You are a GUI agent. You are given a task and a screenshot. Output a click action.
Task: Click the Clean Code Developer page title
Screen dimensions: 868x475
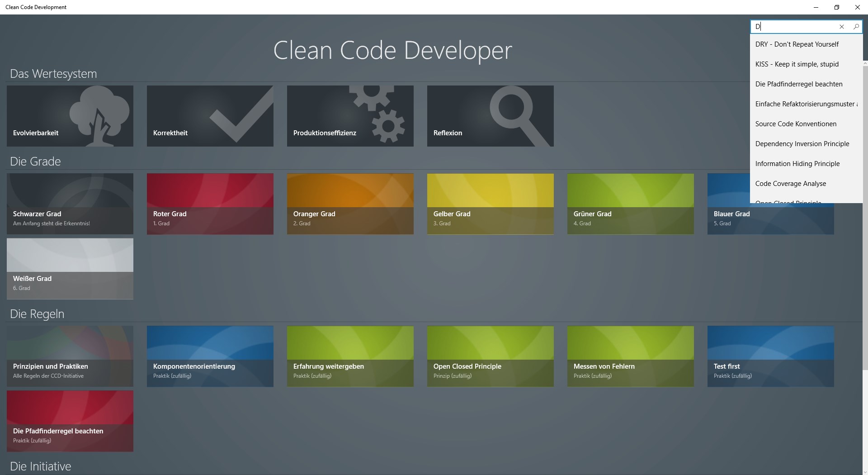pyautogui.click(x=392, y=50)
